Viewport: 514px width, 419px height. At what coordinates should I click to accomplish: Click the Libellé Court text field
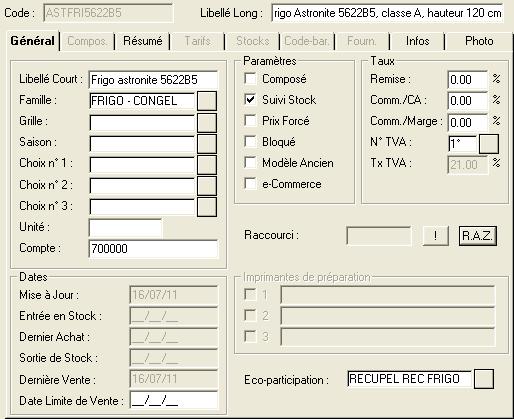pyautogui.click(x=153, y=80)
